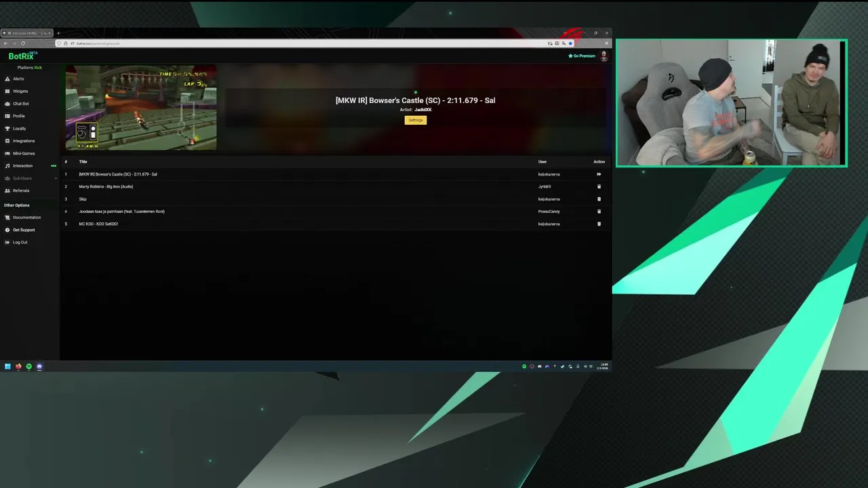The width and height of the screenshot is (868, 488).
Task: Open the Referrals people icon
Action: (x=7, y=190)
